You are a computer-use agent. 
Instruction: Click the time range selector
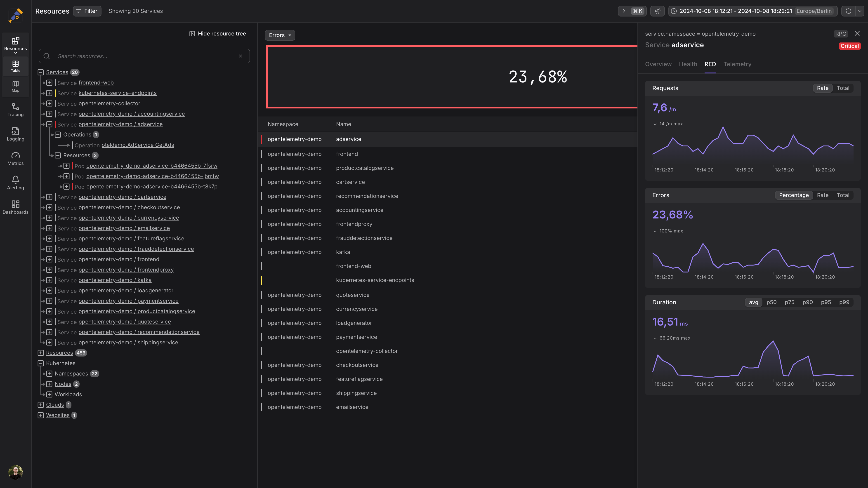click(x=753, y=11)
